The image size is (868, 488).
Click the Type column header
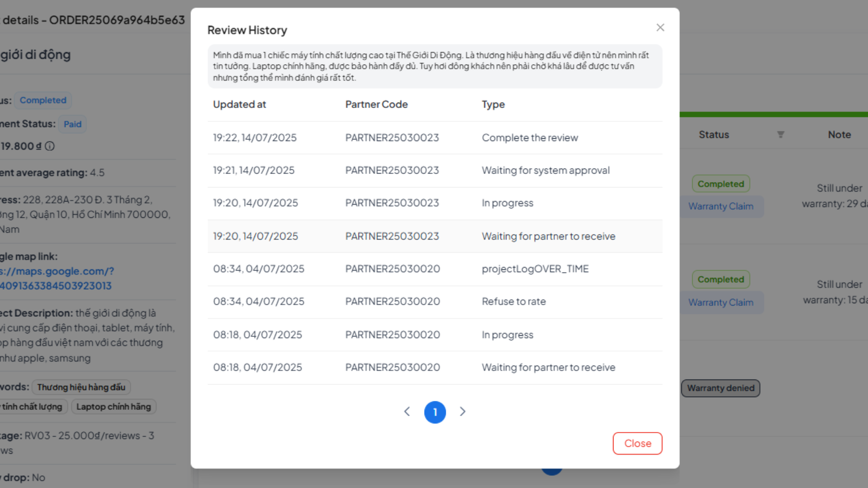point(493,104)
